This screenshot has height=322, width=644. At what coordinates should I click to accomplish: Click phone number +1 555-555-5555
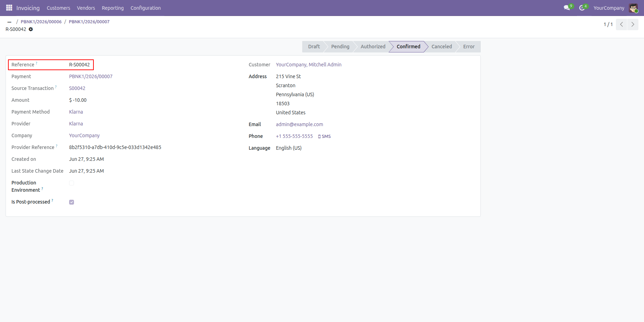294,136
